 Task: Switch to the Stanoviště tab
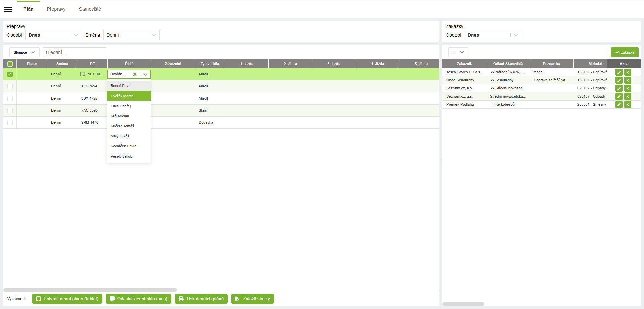[x=90, y=9]
